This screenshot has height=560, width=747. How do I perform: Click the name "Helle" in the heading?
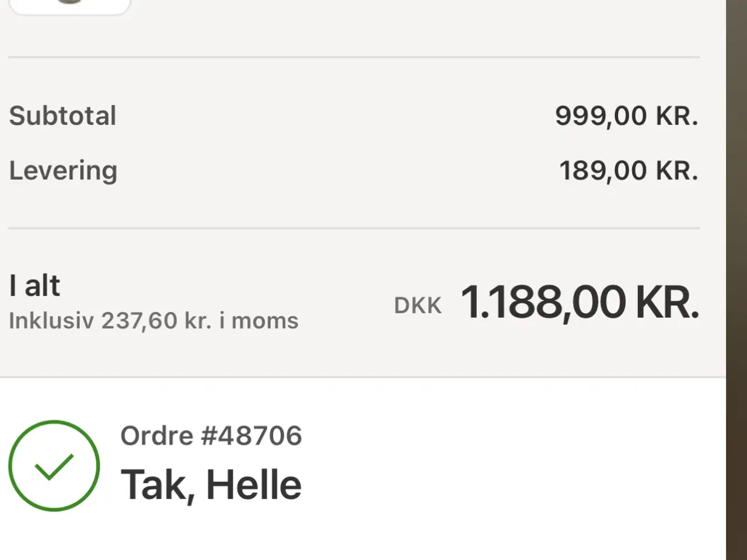(x=254, y=485)
